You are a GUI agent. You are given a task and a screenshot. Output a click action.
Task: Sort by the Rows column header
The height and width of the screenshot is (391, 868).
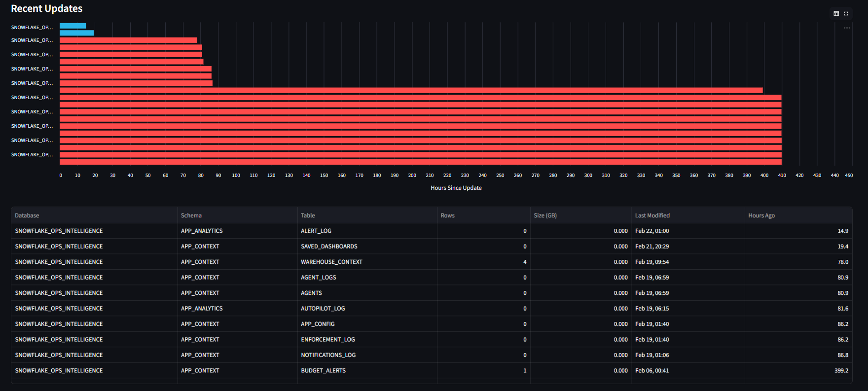click(483, 215)
